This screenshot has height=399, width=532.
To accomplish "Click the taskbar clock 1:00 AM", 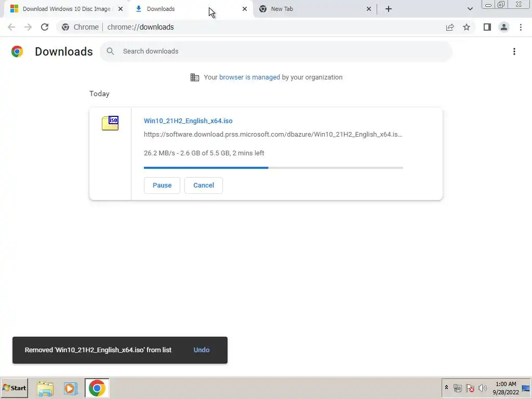I will pyautogui.click(x=506, y=388).
